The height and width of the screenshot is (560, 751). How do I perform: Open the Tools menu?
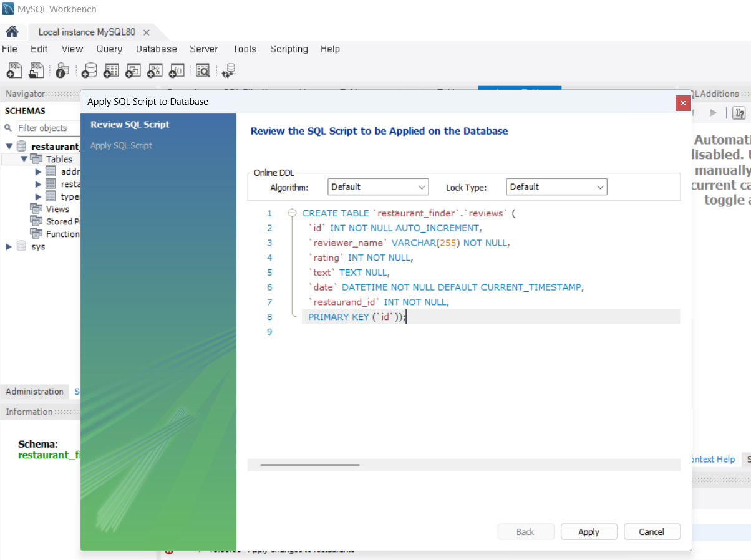[245, 49]
